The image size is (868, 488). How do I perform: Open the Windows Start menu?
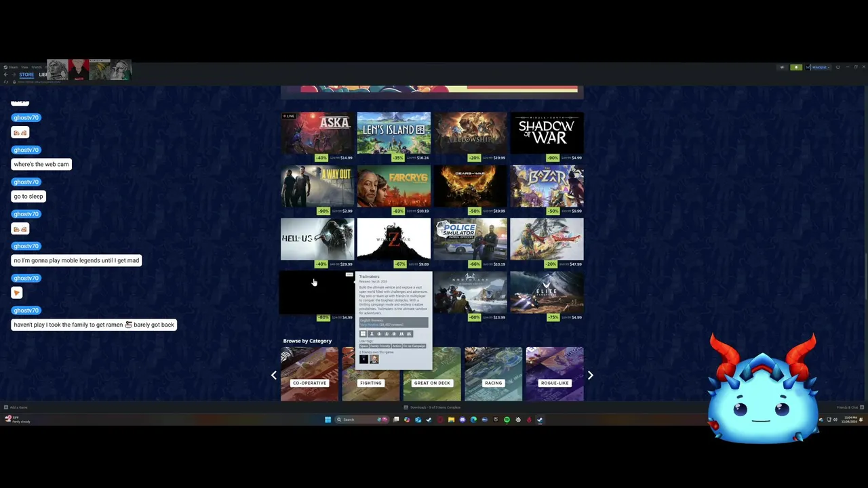pyautogui.click(x=328, y=420)
